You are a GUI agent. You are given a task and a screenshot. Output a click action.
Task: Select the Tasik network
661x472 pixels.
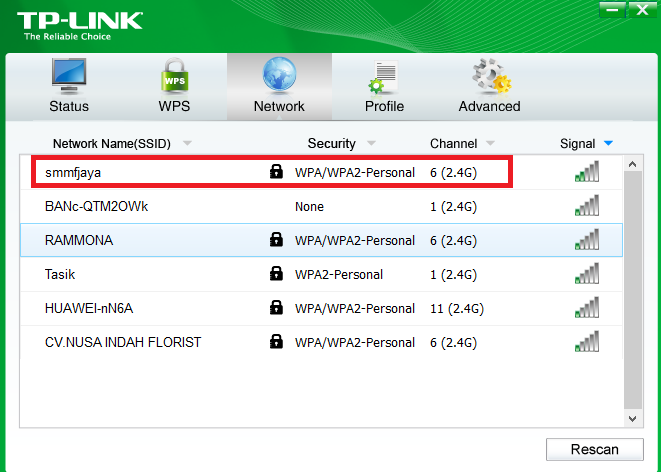point(321,274)
